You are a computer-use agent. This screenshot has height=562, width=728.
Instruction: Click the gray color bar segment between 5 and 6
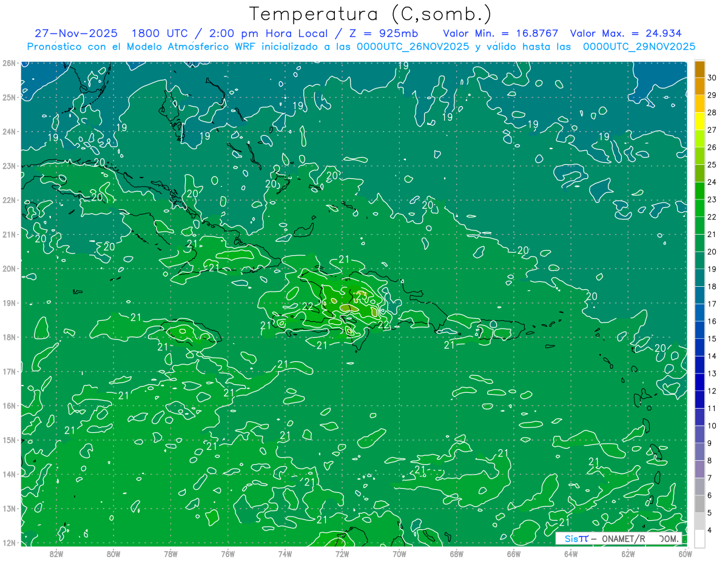[699, 504]
